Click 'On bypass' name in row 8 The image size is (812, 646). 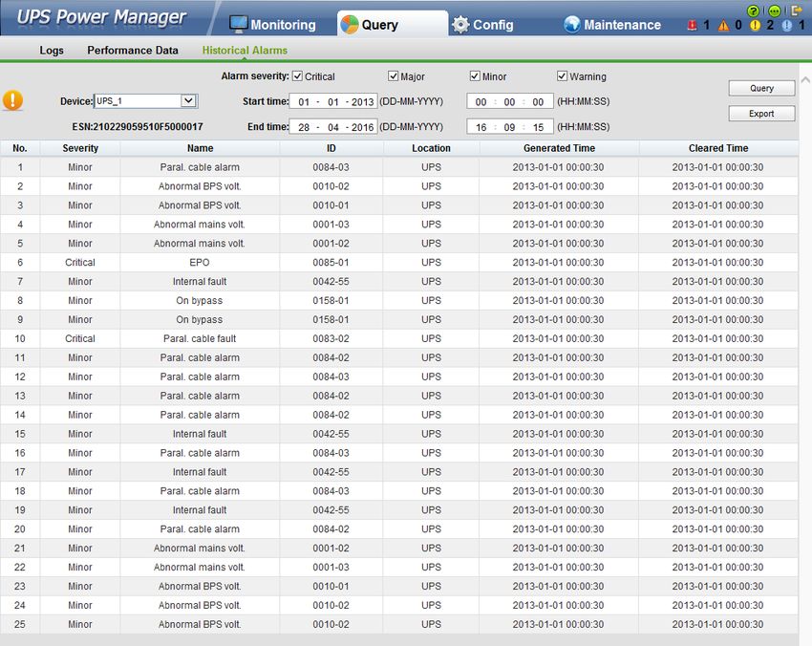[x=200, y=300]
